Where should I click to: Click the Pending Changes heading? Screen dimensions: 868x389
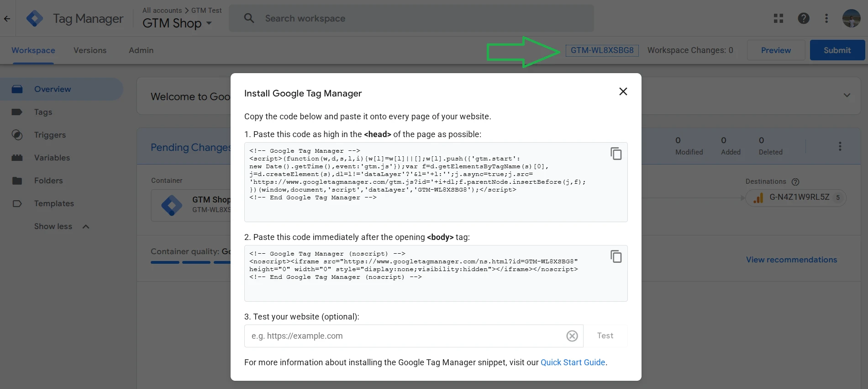click(x=191, y=147)
